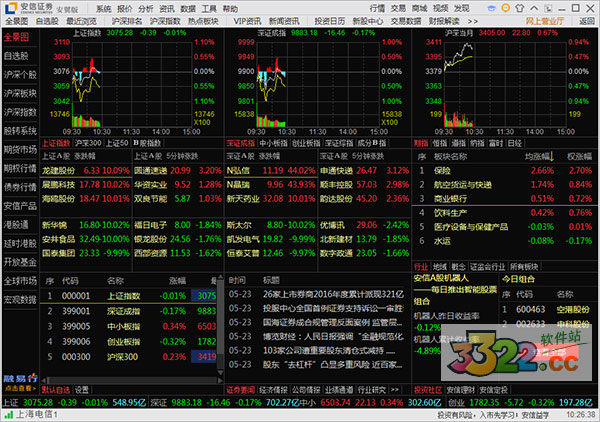Screen dimensions: 600x422
Task: Open VIP资讯 in the toolbar
Action: click(247, 21)
